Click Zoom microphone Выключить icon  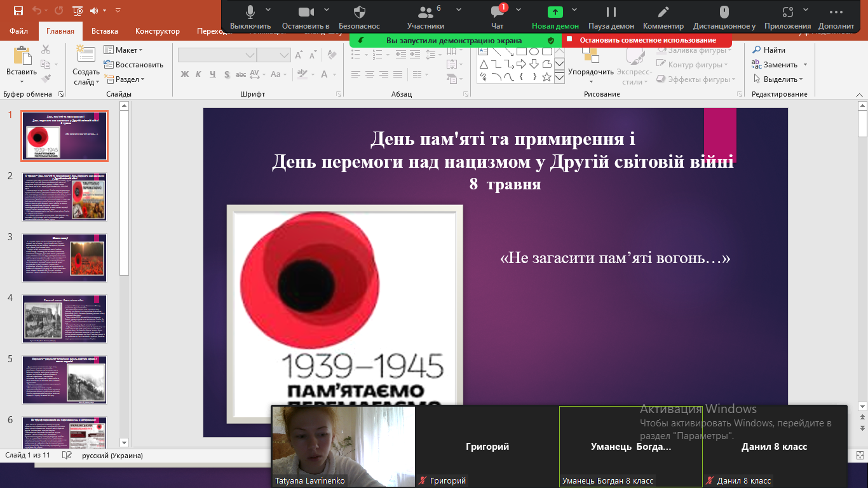(250, 12)
